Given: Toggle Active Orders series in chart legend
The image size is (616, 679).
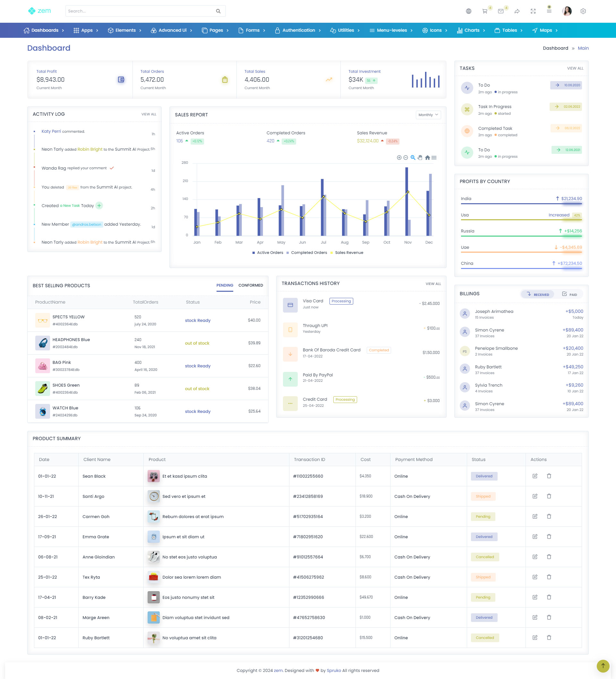Looking at the screenshot, I should [x=268, y=253].
